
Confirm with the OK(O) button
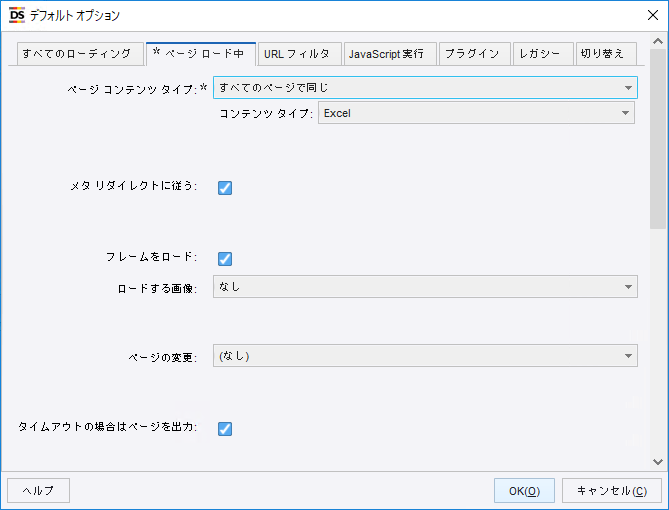point(524,490)
